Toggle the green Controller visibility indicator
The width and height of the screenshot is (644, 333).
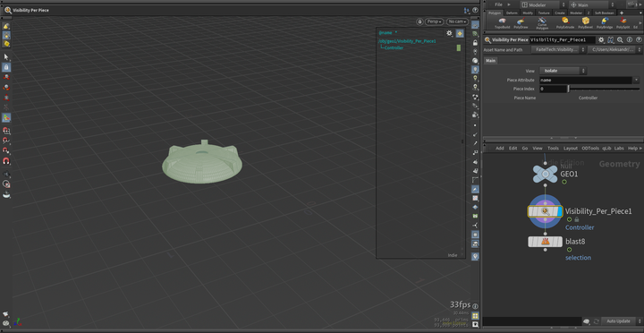tap(459, 47)
